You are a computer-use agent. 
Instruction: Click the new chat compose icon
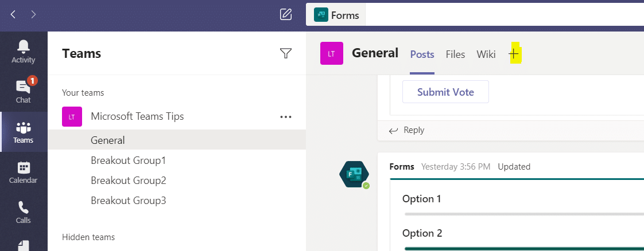[x=286, y=14]
